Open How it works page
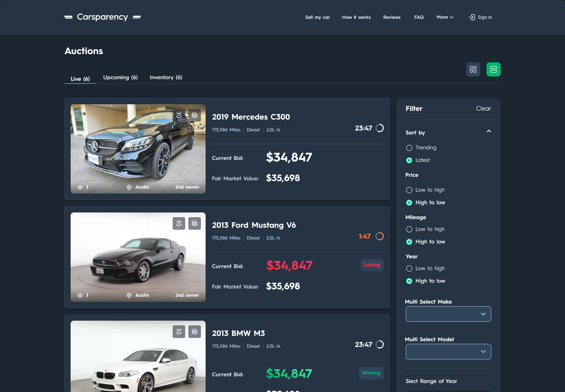 356,17
